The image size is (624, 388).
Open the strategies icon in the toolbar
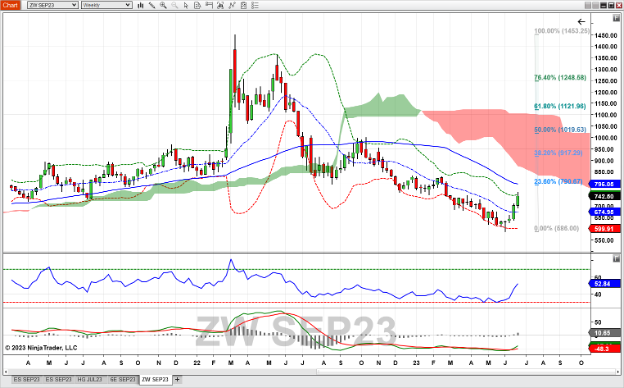coord(232,5)
